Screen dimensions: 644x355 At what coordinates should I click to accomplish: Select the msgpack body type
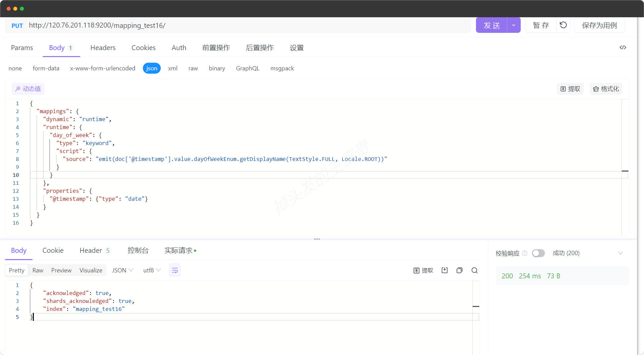282,68
